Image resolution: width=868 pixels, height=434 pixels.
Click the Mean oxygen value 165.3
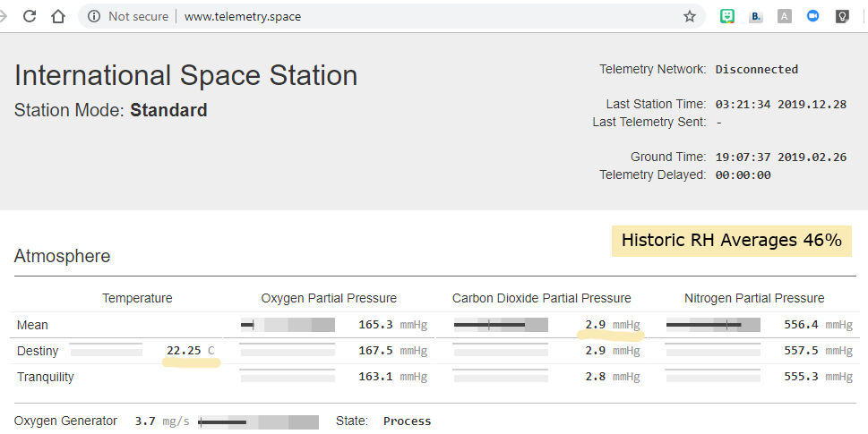375,325
